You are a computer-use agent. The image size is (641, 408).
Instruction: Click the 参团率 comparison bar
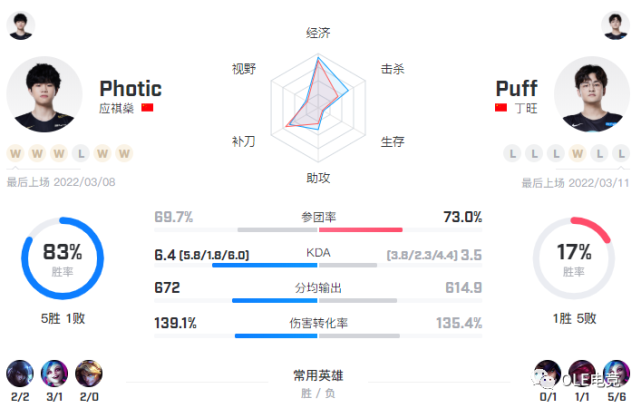pos(318,230)
